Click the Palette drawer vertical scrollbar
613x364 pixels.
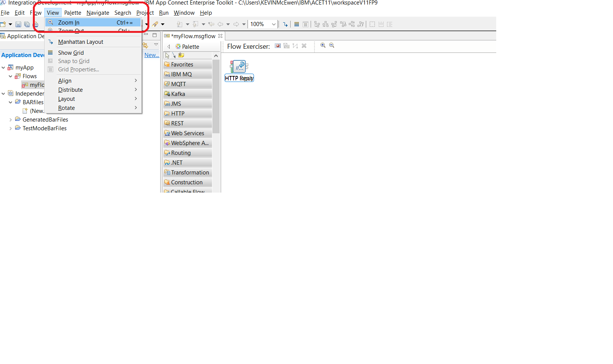pos(216,98)
